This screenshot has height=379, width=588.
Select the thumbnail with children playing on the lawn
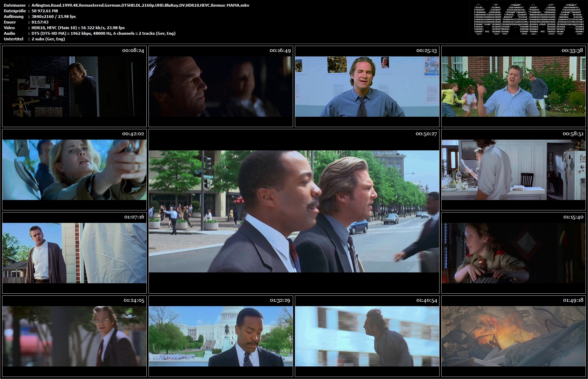click(514, 86)
